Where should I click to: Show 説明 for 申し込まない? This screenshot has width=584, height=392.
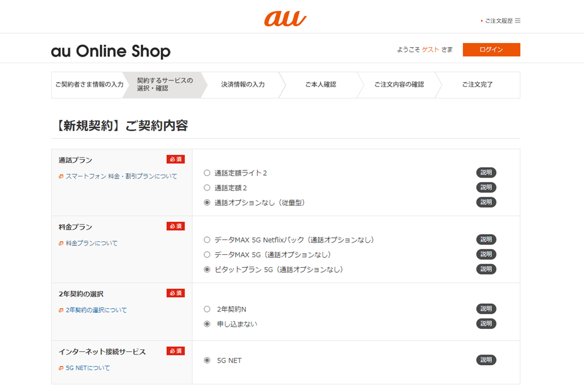486,323
